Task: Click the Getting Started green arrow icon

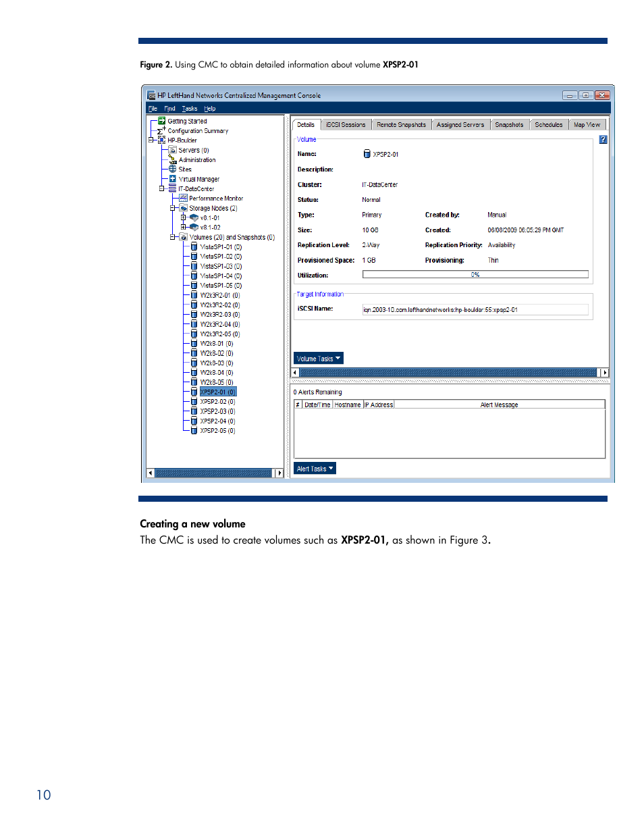Action: (x=162, y=121)
